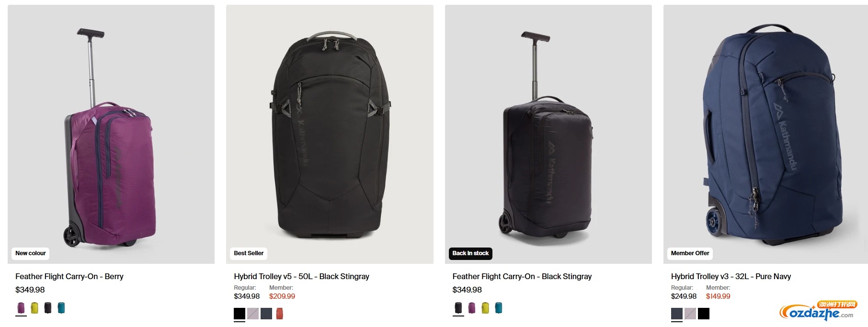Open Hybrid Trolley v5 - 50L - Black Stingray link
Image resolution: width=868 pixels, height=327 pixels.
301,276
